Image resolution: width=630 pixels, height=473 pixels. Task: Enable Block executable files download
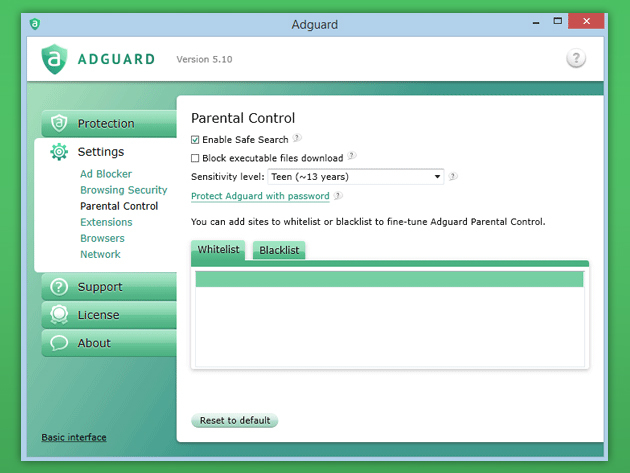click(195, 158)
